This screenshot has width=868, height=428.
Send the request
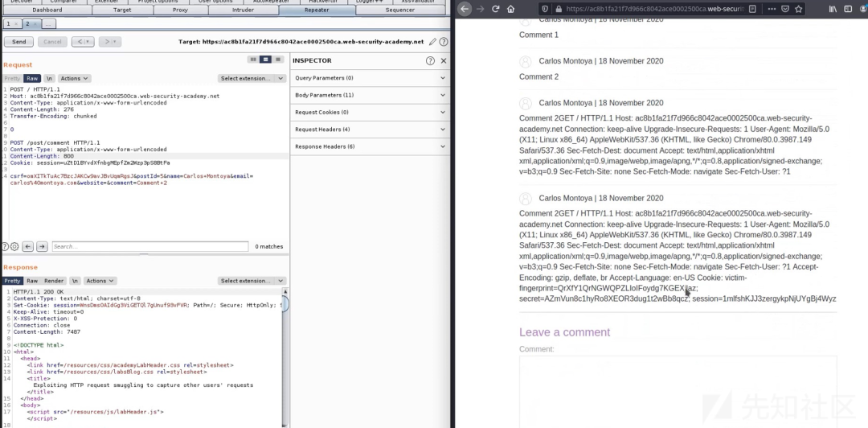[18, 42]
